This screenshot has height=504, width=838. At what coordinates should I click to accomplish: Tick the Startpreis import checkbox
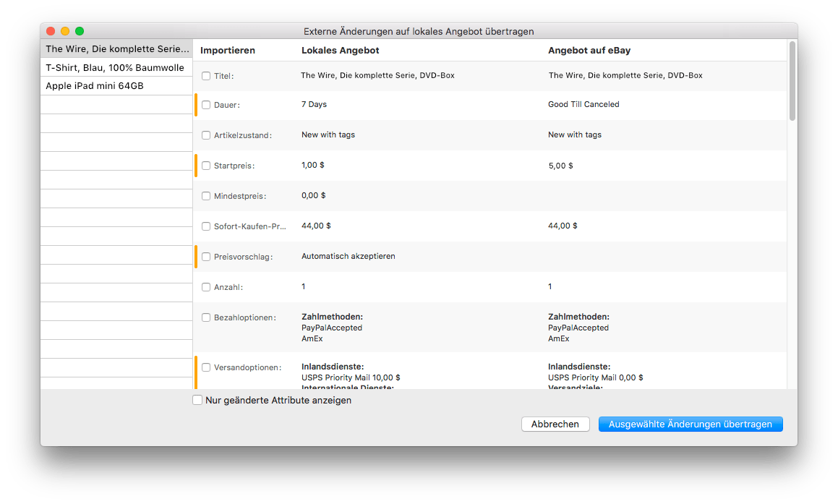[x=206, y=166]
